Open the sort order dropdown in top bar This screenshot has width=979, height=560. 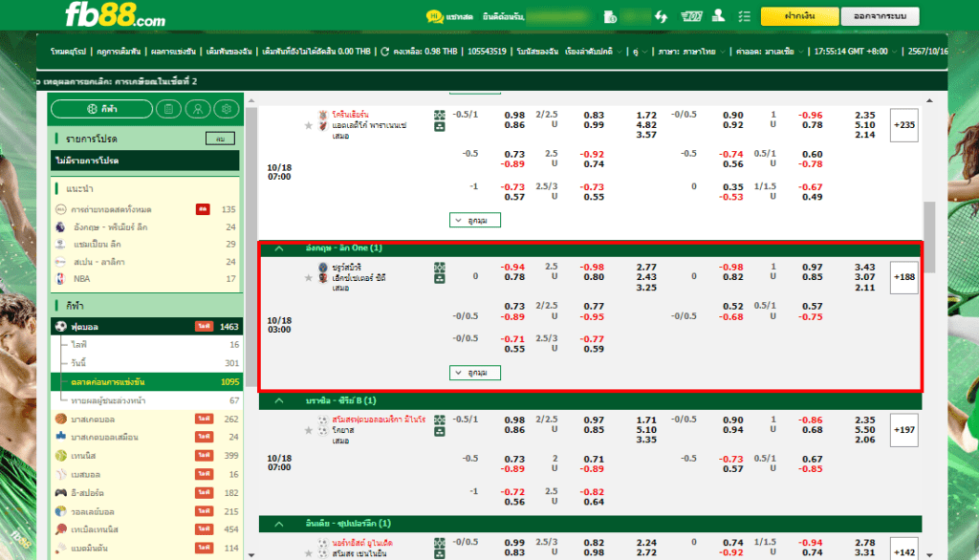pyautogui.click(x=593, y=52)
